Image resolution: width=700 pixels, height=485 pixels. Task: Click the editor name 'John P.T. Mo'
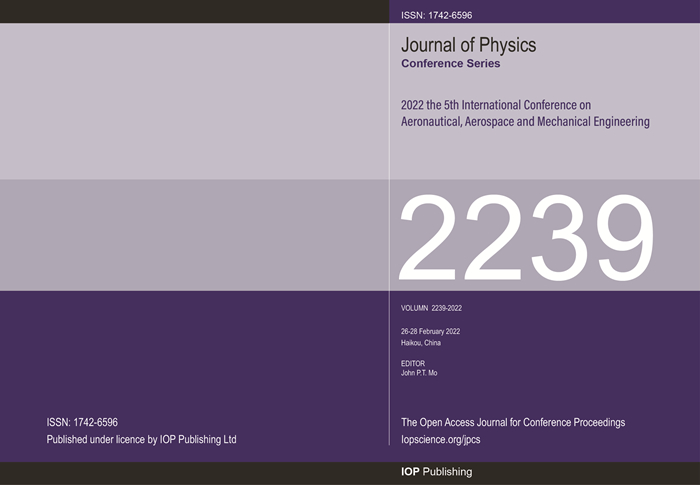[419, 373]
